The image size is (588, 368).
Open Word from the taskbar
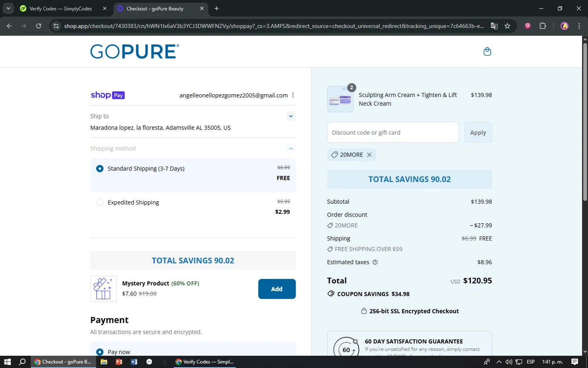(134, 362)
